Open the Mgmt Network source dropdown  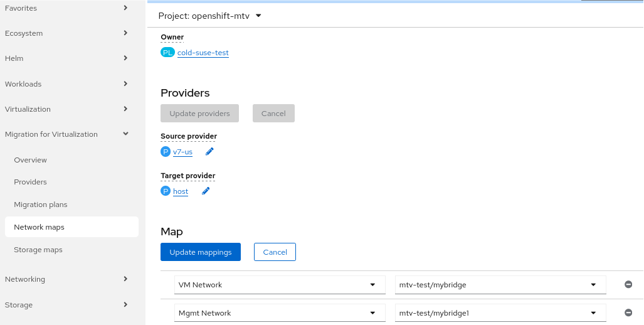[279, 313]
